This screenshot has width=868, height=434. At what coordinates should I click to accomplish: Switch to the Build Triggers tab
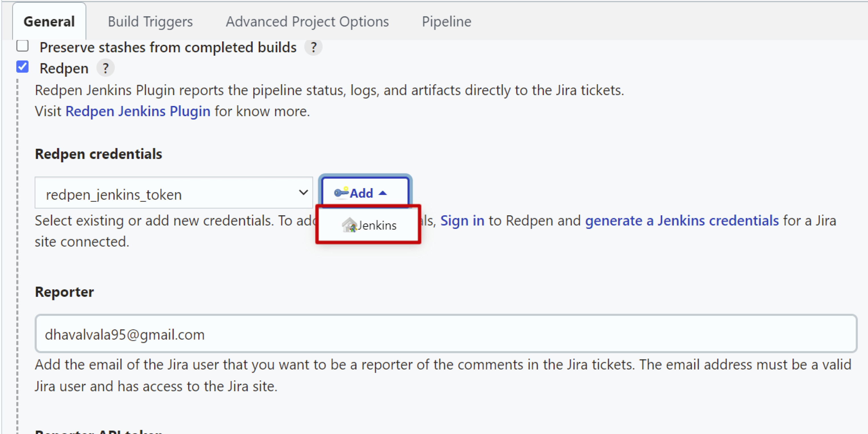150,22
